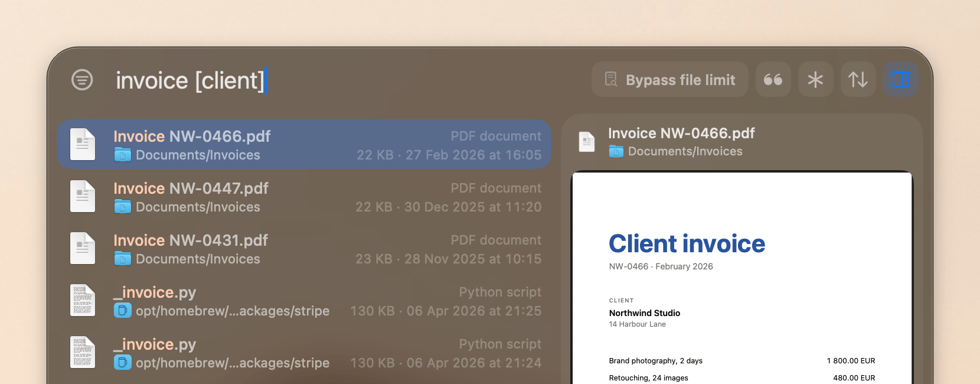This screenshot has height=384, width=980.
Task: Click the folder icon in the preview header
Action: click(616, 152)
